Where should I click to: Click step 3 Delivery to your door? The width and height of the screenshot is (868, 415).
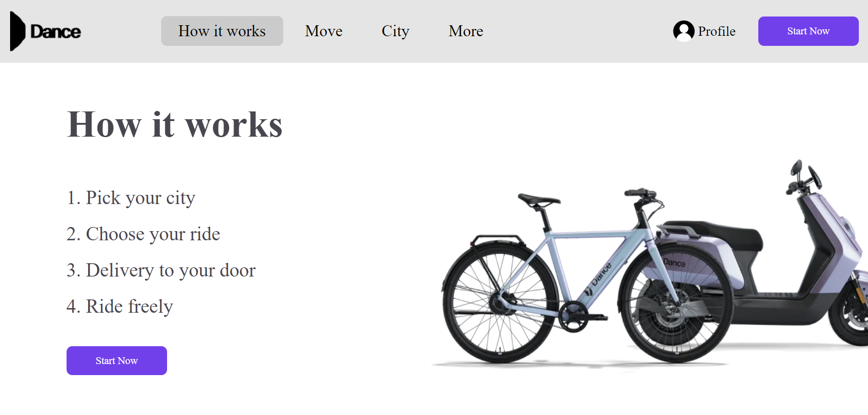click(x=161, y=270)
